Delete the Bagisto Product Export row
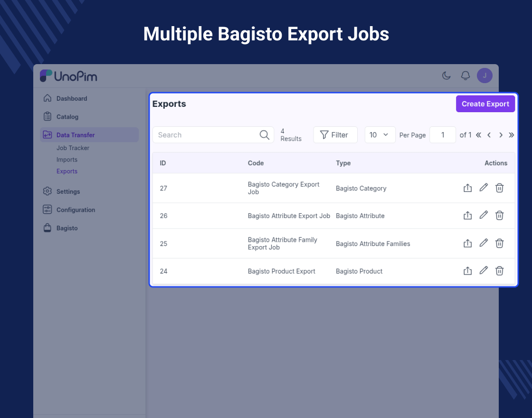 pyautogui.click(x=499, y=271)
